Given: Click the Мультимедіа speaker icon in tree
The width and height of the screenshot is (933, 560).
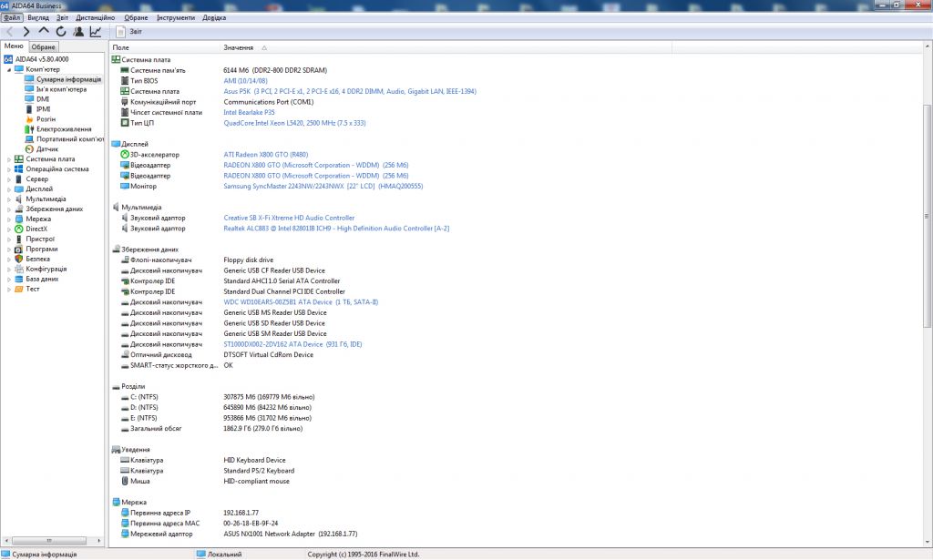Looking at the screenshot, I should pyautogui.click(x=18, y=199).
